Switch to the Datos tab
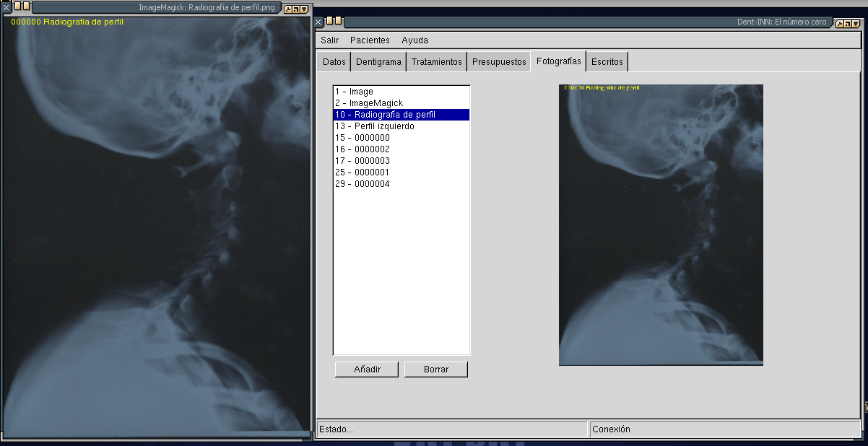 [334, 62]
